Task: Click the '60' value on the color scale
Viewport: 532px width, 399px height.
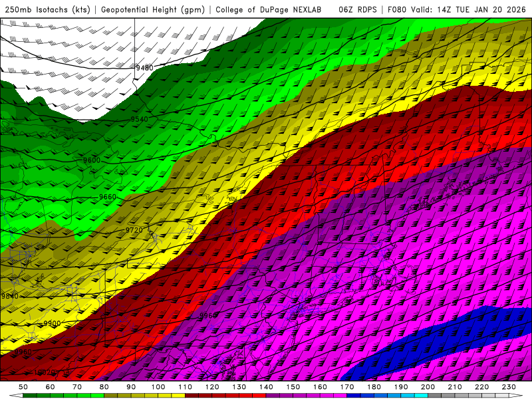Action: [x=51, y=387]
